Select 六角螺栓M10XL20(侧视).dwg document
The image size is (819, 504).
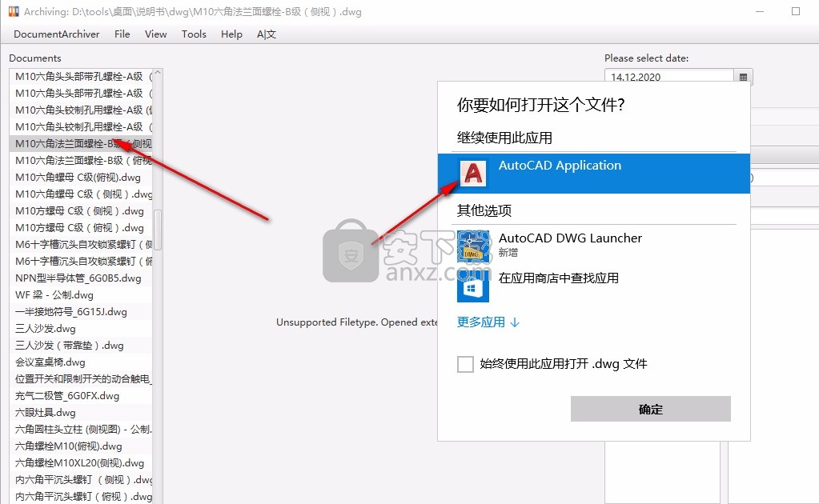81,462
